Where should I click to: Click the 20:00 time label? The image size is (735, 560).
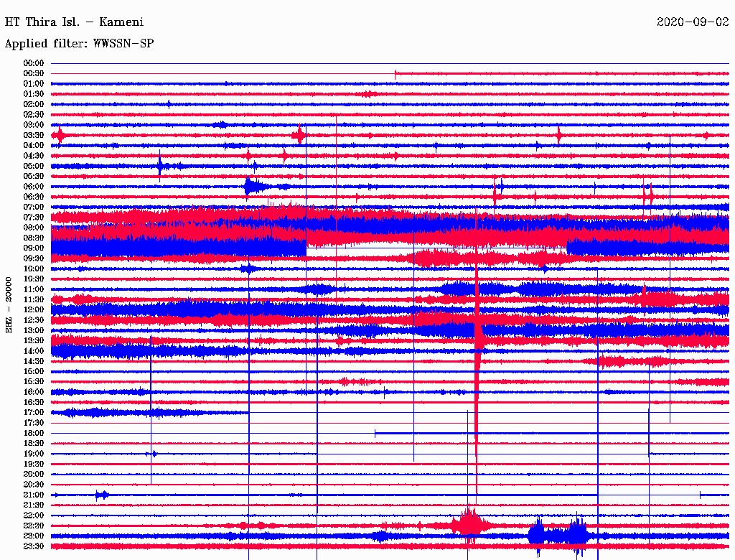(x=34, y=475)
